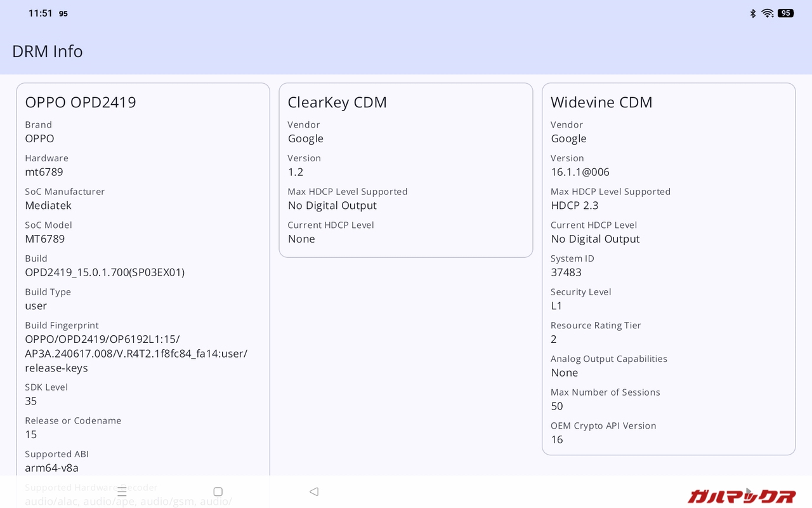Select the ClearKey CDM card heading

click(337, 102)
